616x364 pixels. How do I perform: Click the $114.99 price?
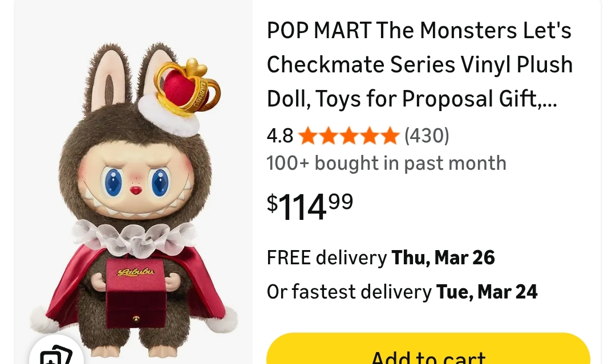click(x=310, y=206)
